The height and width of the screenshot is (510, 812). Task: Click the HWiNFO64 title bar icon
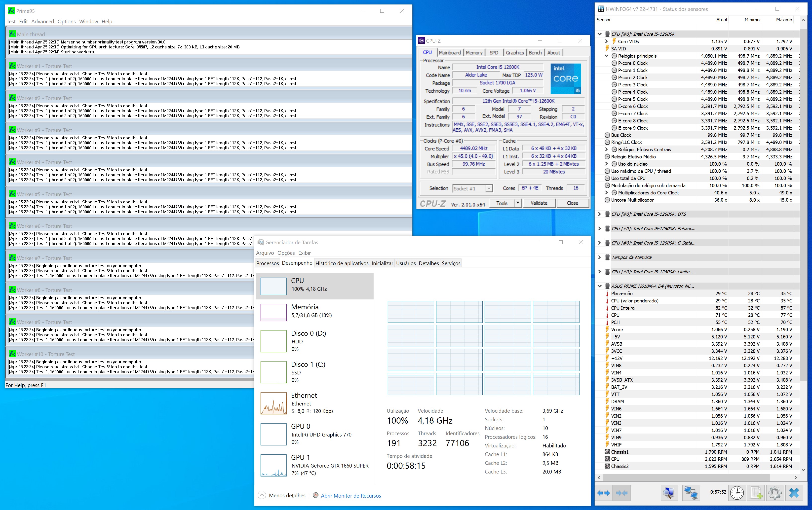(601, 9)
